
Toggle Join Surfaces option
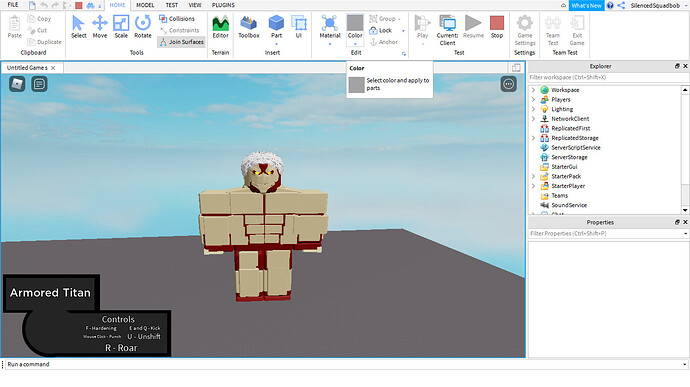click(181, 42)
